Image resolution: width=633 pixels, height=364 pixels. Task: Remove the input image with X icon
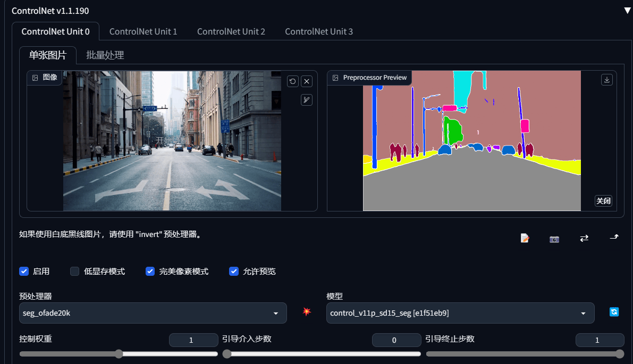pos(307,81)
